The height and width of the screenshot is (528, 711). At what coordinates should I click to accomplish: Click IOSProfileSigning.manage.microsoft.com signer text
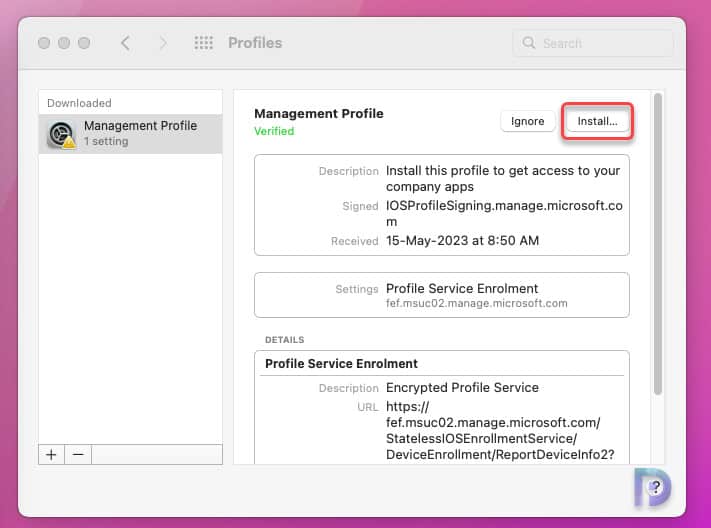coord(504,214)
